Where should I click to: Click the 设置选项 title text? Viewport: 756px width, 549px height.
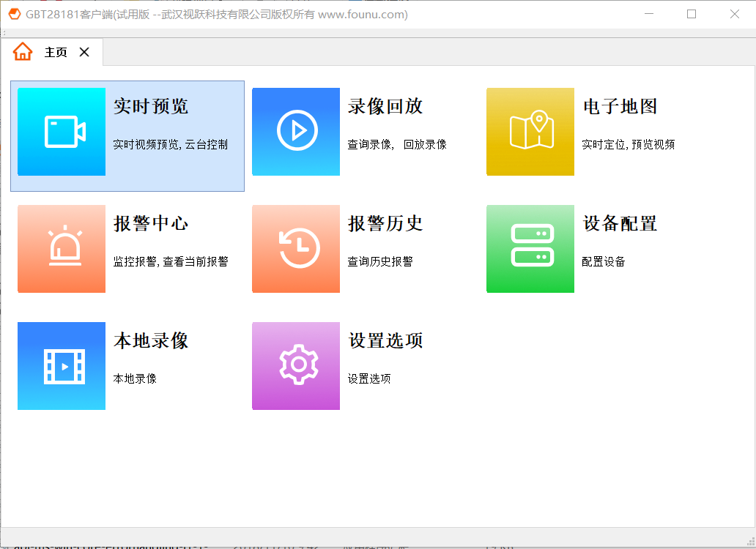tap(385, 341)
